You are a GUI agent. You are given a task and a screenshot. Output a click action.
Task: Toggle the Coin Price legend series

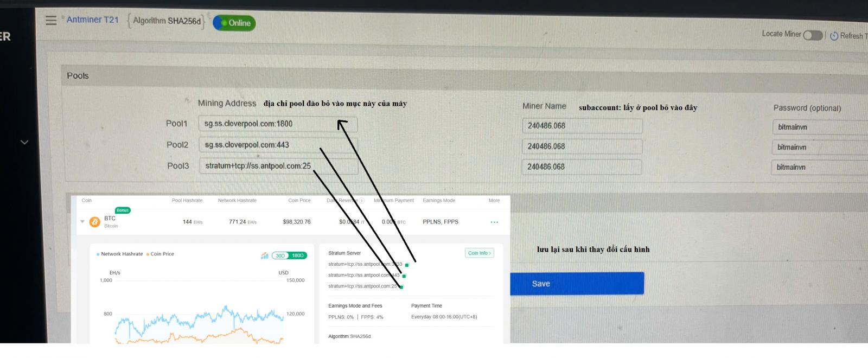(x=160, y=254)
